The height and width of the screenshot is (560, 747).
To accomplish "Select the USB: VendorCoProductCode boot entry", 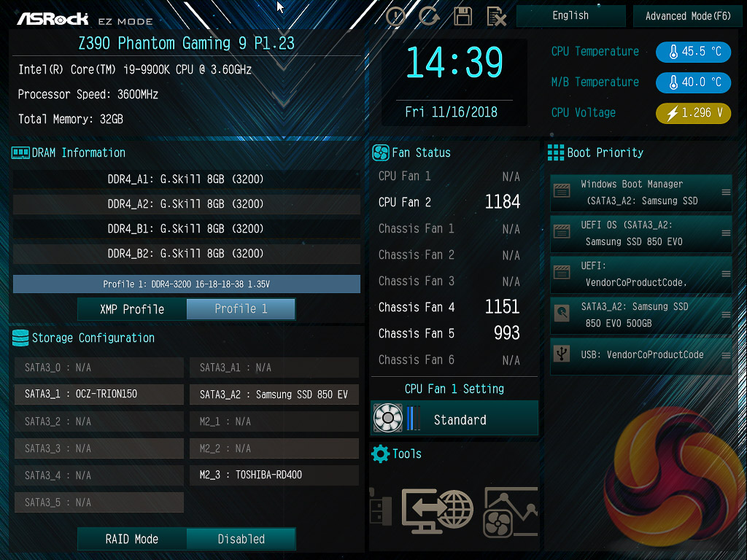I will point(640,355).
